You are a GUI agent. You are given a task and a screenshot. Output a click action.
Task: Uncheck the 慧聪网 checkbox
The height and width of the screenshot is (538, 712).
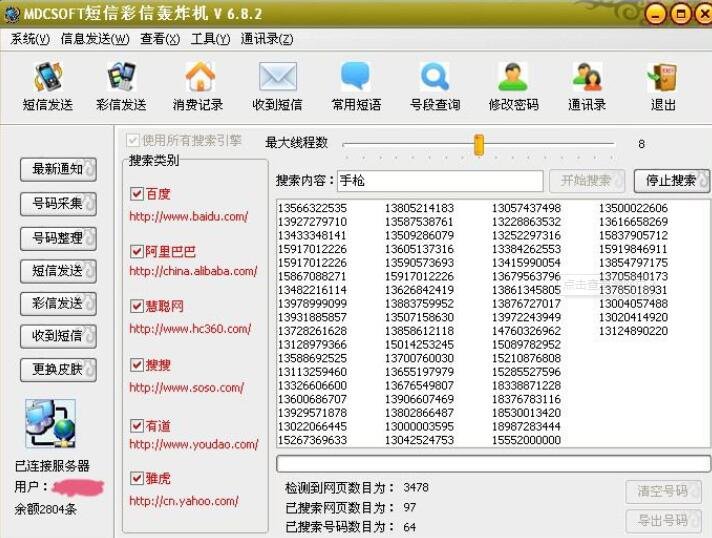click(x=136, y=306)
